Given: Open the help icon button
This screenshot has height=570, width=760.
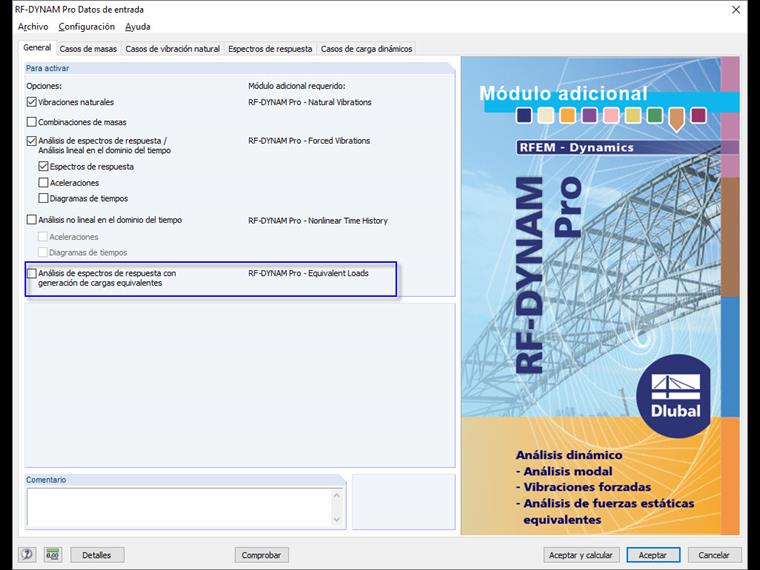Looking at the screenshot, I should (27, 554).
